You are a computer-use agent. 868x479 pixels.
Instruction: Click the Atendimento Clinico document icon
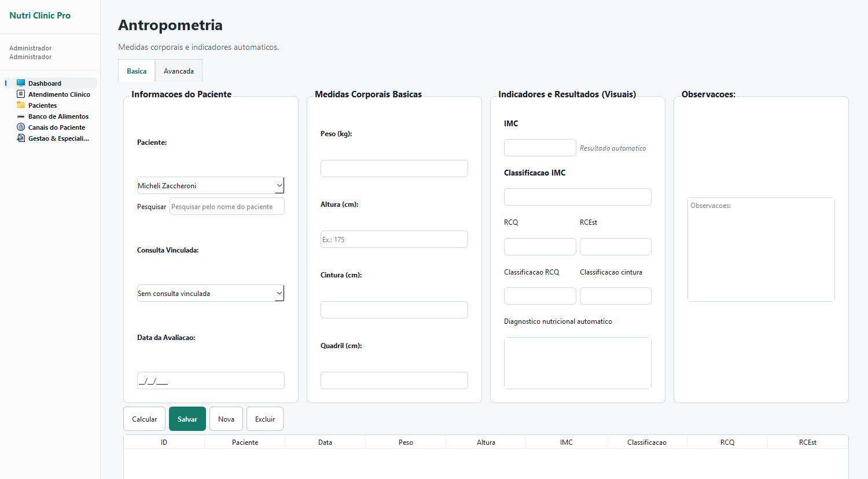pos(21,94)
